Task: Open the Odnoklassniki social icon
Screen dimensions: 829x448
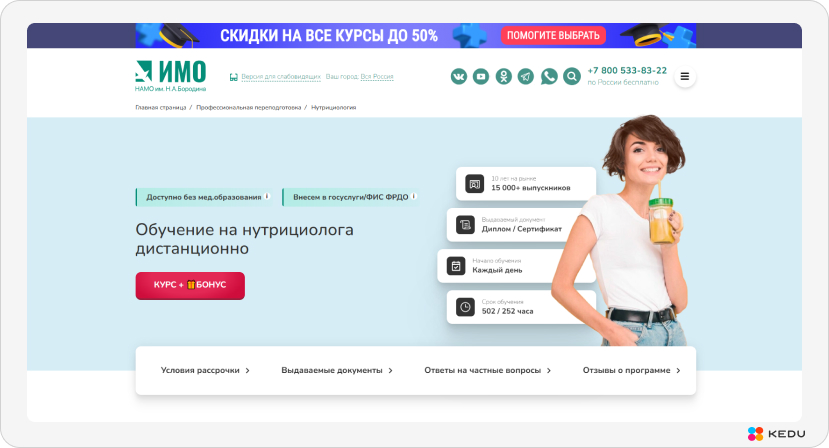Action: 503,77
